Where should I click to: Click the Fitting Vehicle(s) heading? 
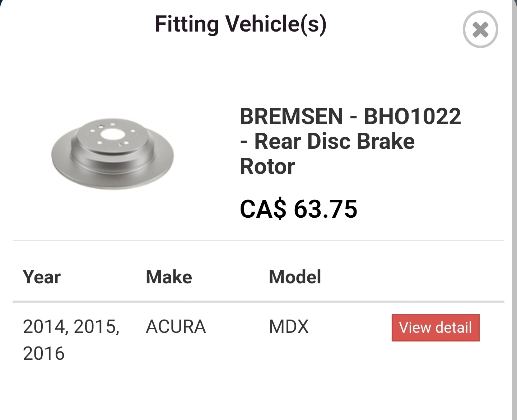(241, 24)
